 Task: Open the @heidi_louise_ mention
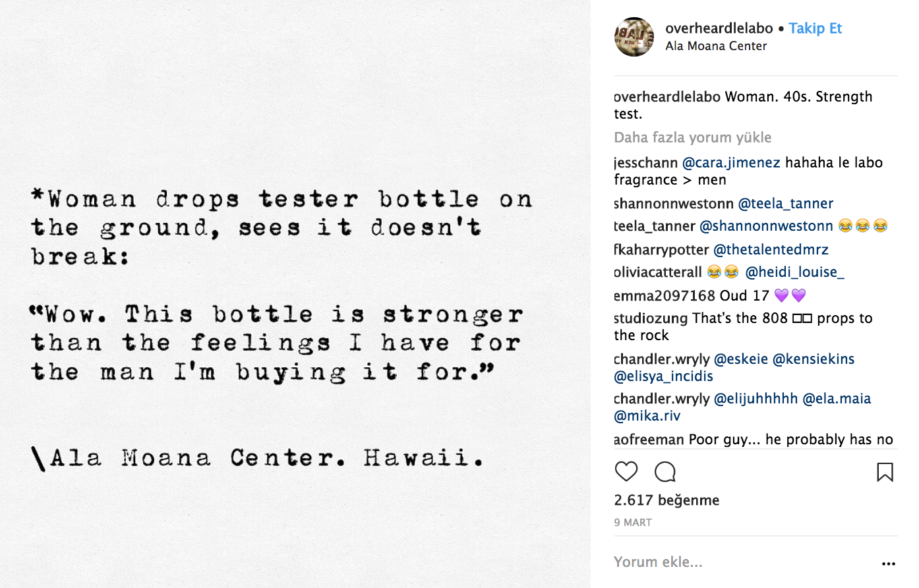pyautogui.click(x=794, y=272)
